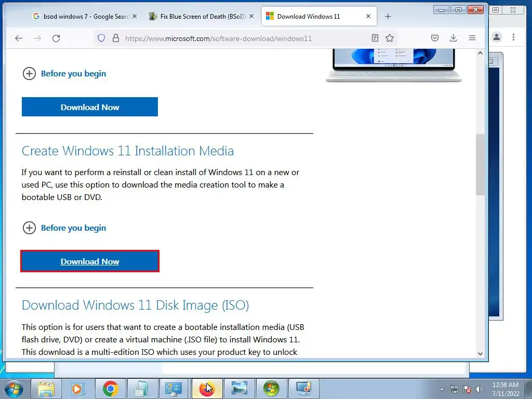Click the page scrollbar down arrow
Screen dimensions: 532x399
[480, 353]
